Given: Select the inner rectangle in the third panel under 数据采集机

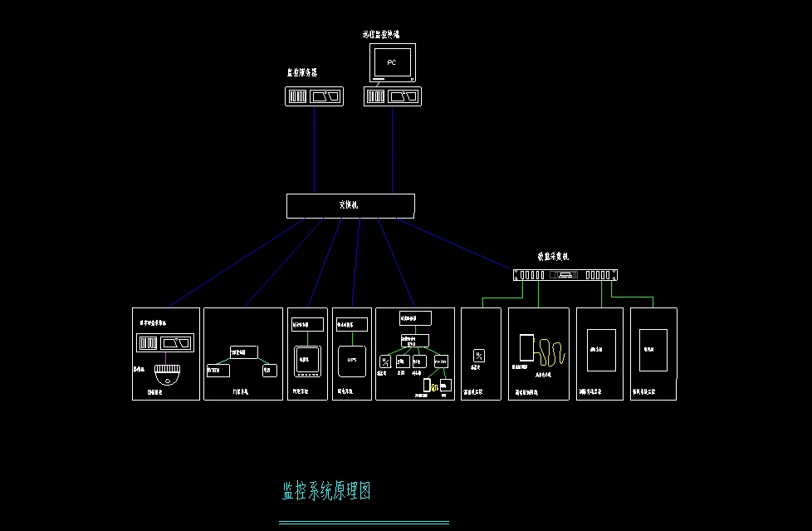Looking at the screenshot, I should click(x=601, y=350).
